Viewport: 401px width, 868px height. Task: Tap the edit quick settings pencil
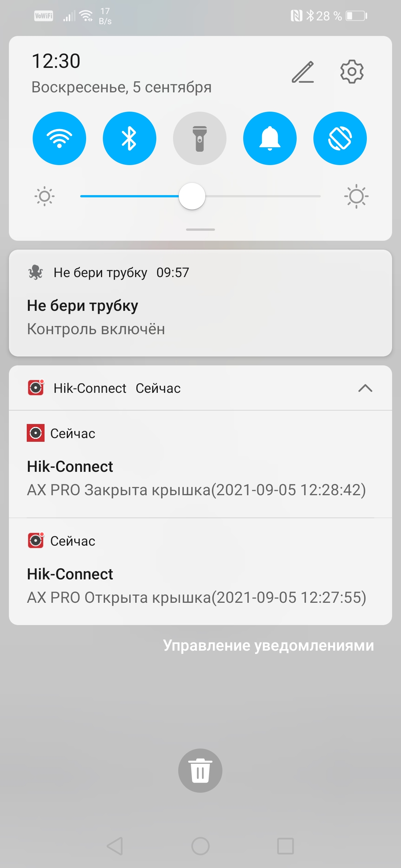[x=303, y=72]
